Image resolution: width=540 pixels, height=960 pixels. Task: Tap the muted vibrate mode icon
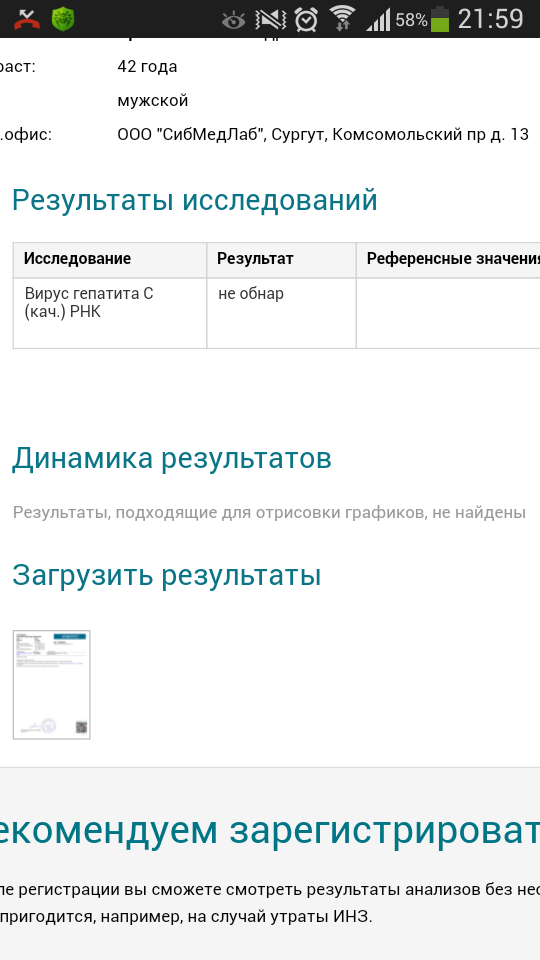pyautogui.click(x=271, y=20)
